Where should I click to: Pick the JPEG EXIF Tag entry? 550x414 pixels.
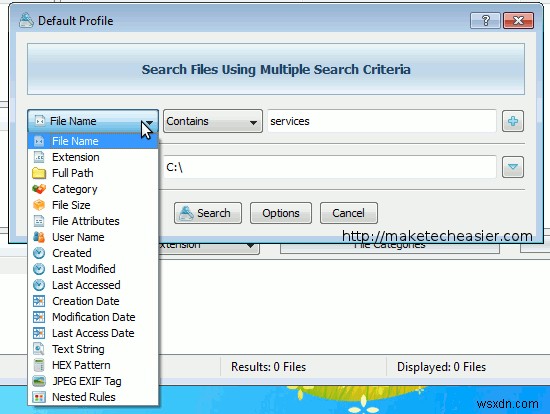(x=93, y=381)
